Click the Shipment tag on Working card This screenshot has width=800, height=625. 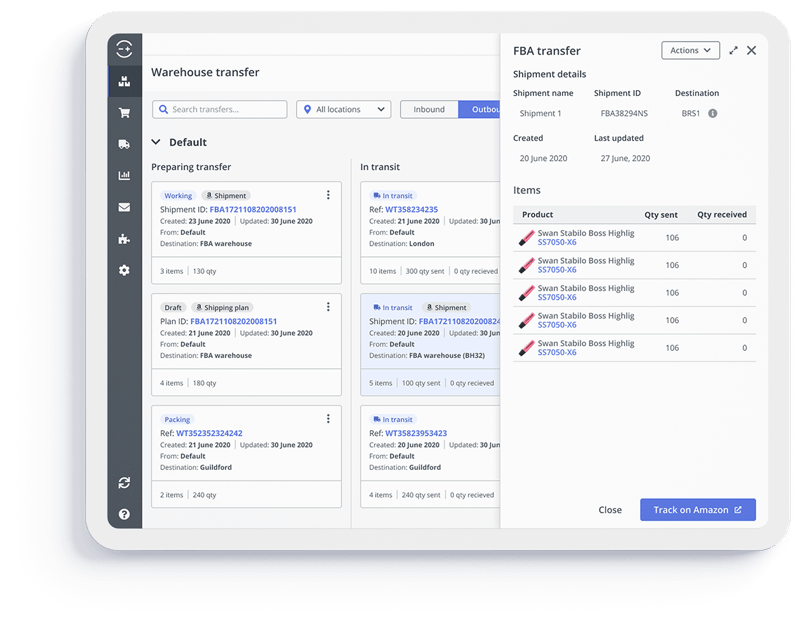coord(226,195)
